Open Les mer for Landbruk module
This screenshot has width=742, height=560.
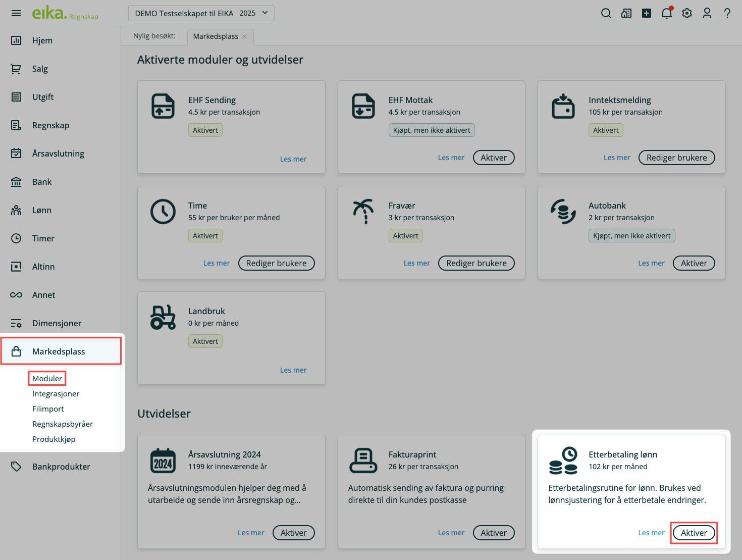[293, 370]
